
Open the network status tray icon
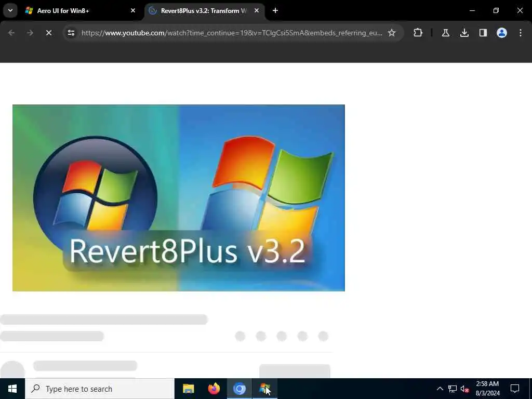coord(453,389)
